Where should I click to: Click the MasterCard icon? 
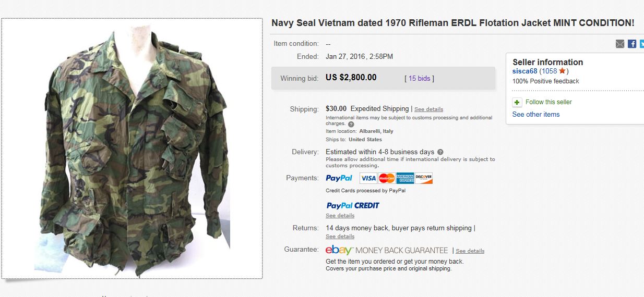pyautogui.click(x=387, y=178)
